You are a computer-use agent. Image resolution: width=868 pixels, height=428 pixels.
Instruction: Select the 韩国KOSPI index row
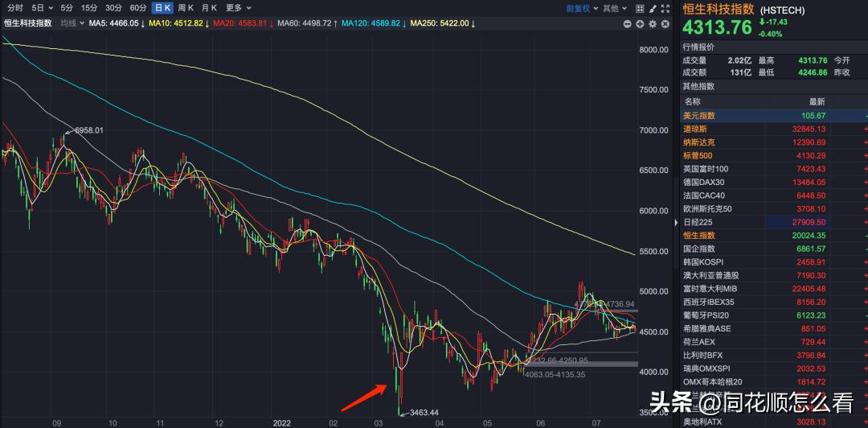[x=774, y=262]
